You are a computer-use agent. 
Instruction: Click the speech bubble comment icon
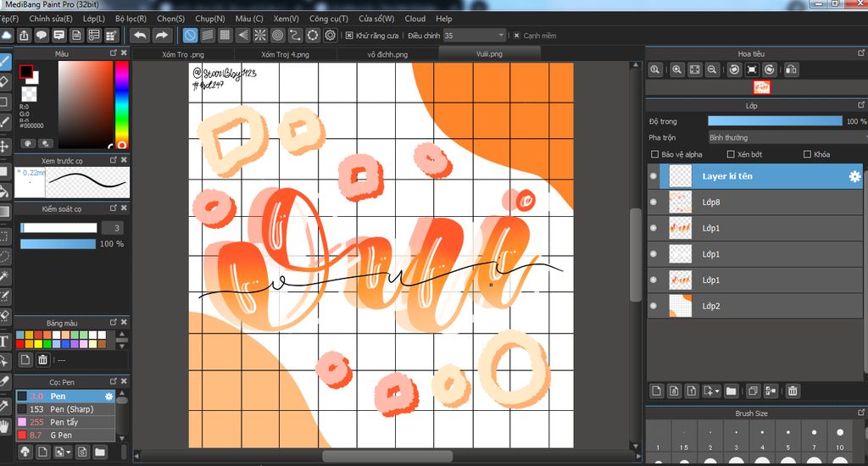42,36
